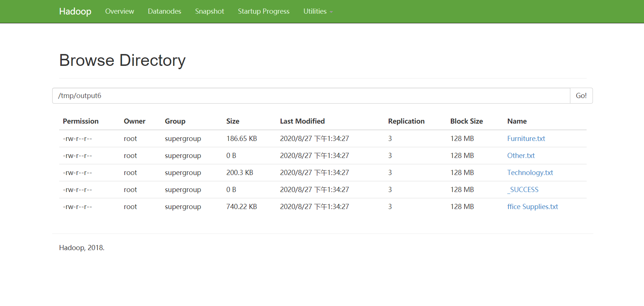The height and width of the screenshot is (306, 644).
Task: Click the directory path input field
Action: 311,96
